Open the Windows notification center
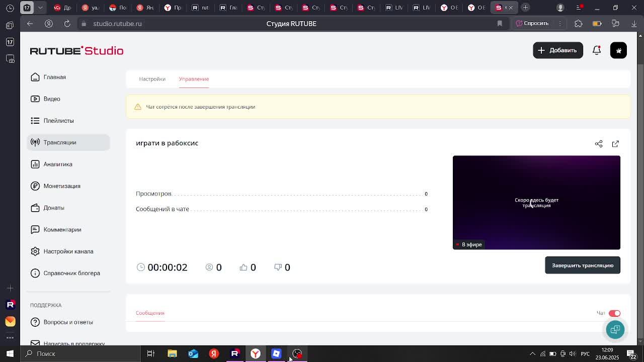Screen dimensions: 644x362 (x=630, y=353)
